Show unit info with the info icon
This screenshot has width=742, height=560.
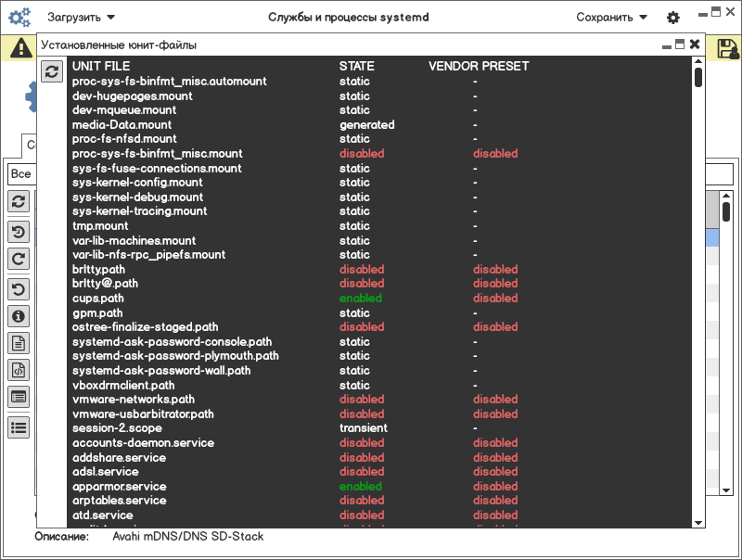pyautogui.click(x=19, y=316)
